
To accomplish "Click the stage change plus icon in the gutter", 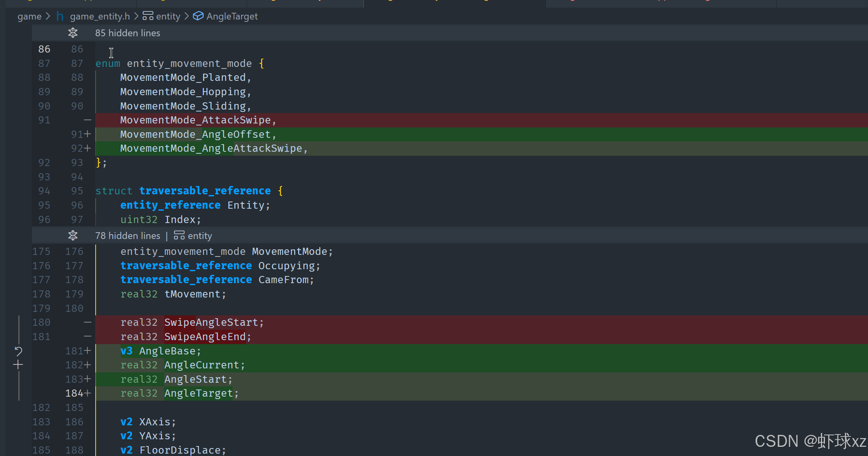I will [18, 364].
